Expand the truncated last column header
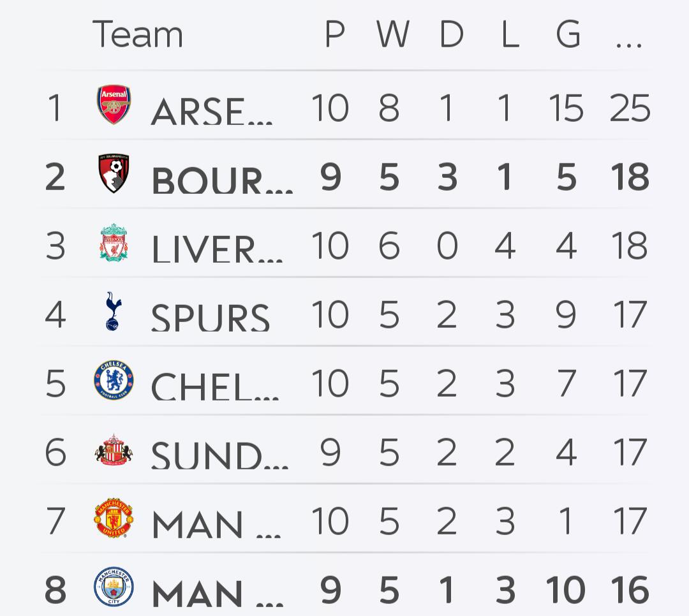 628,40
